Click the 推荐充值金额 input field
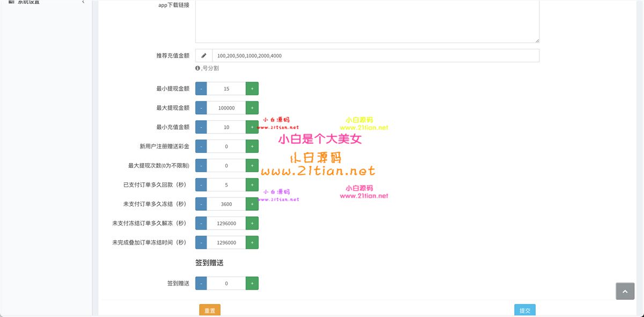This screenshot has height=317, width=644. coord(376,56)
